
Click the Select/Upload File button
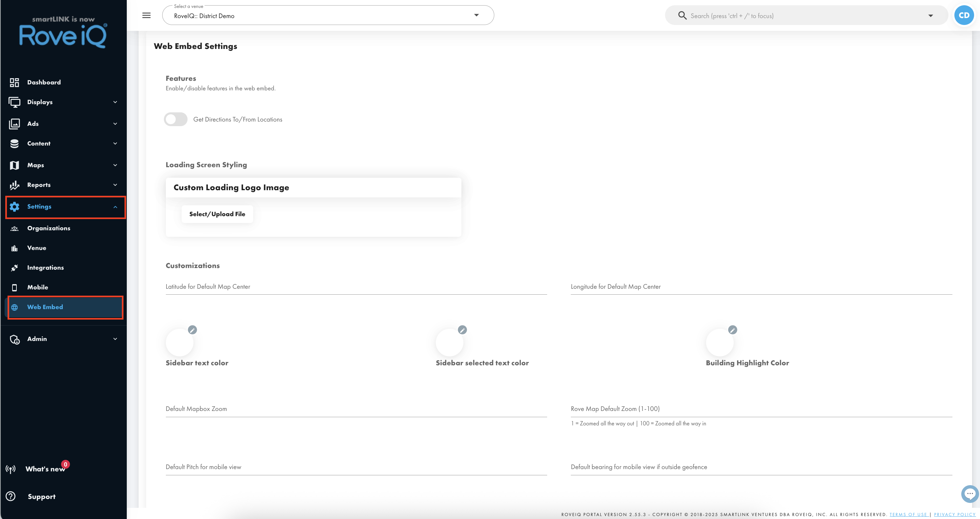point(217,214)
